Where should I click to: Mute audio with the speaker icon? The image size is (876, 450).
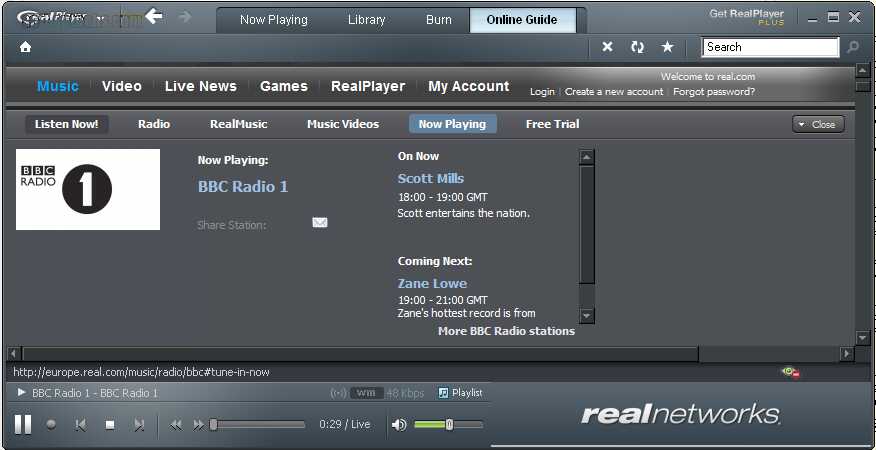[x=399, y=425]
